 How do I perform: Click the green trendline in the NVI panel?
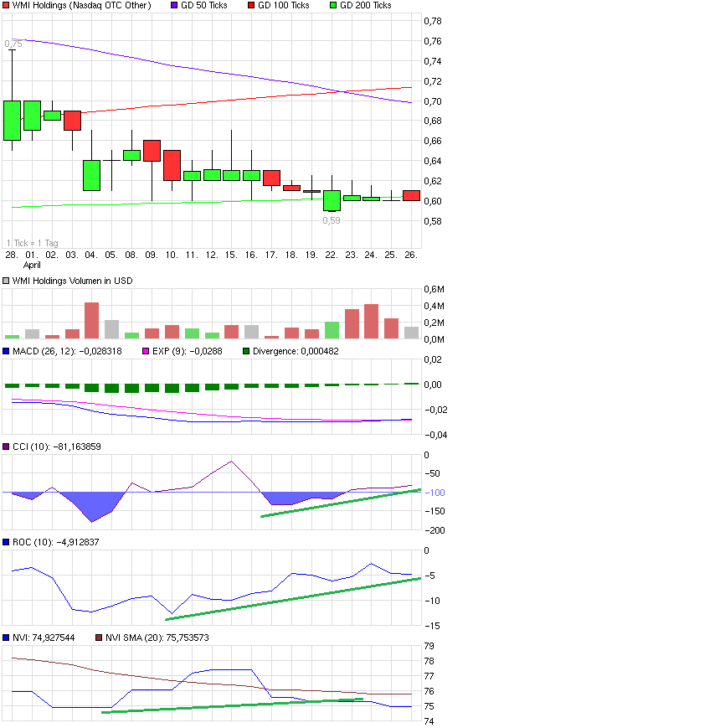pos(232,705)
